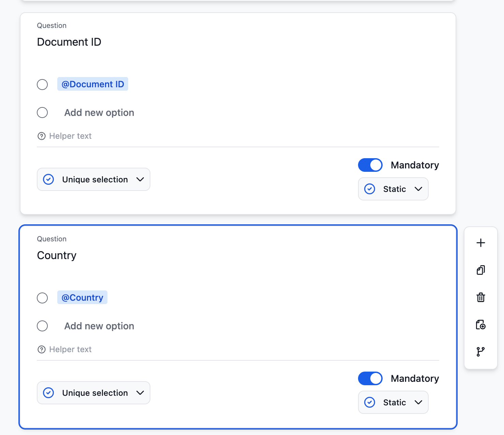
Task: Click the Country question title field
Action: tap(57, 255)
